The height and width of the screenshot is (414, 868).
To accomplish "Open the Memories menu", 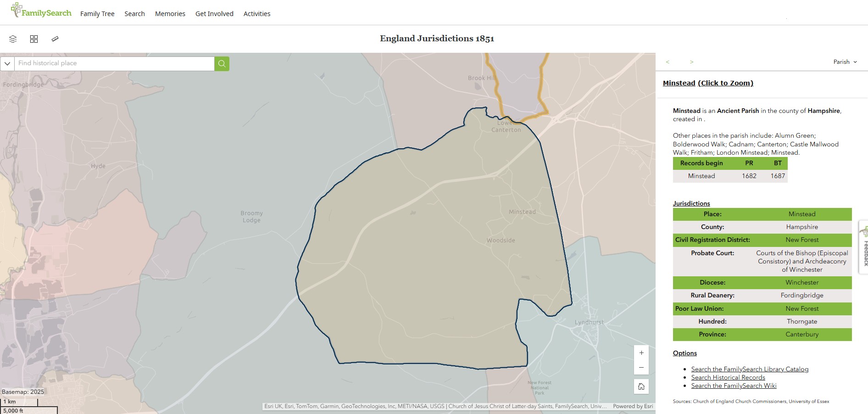I will tap(170, 14).
